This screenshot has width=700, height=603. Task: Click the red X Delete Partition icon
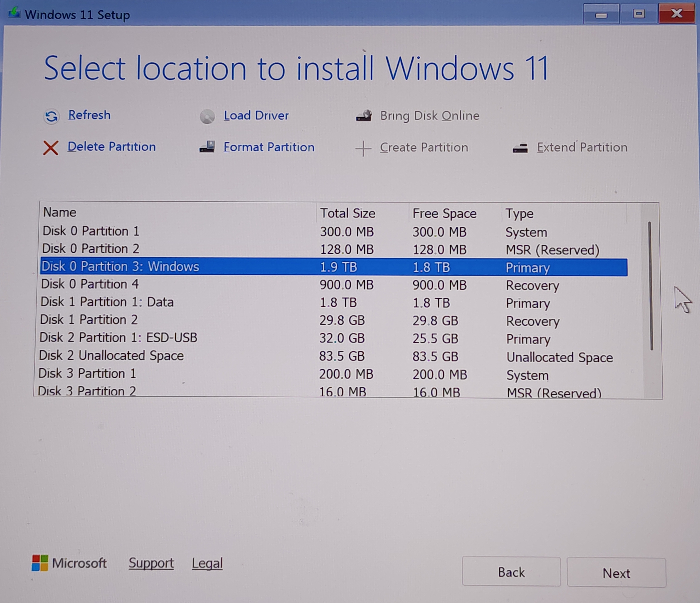[x=51, y=148]
